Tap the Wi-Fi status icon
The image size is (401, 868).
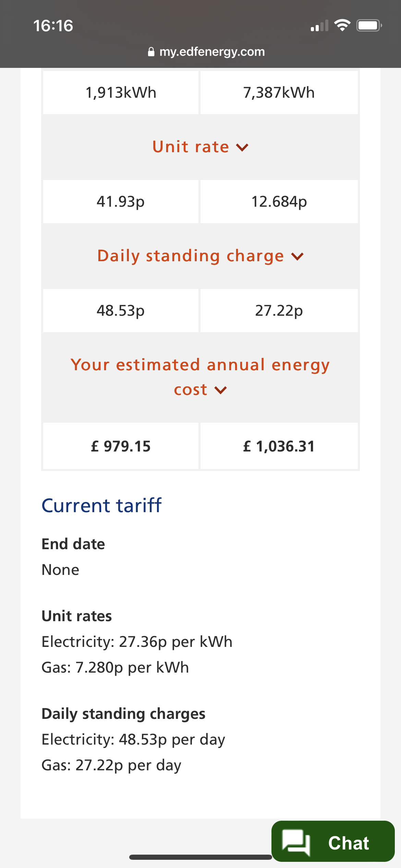point(342,25)
